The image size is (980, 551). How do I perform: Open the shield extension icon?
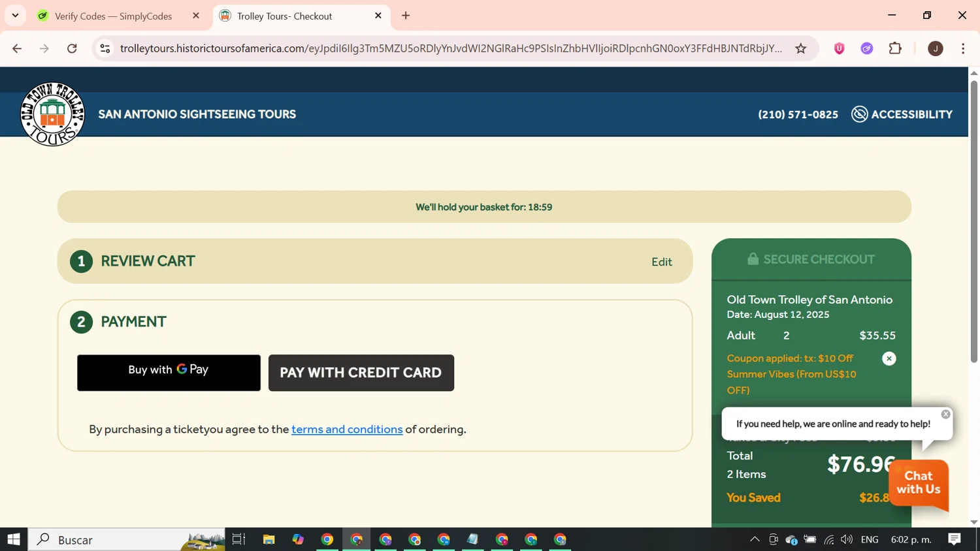pos(840,48)
